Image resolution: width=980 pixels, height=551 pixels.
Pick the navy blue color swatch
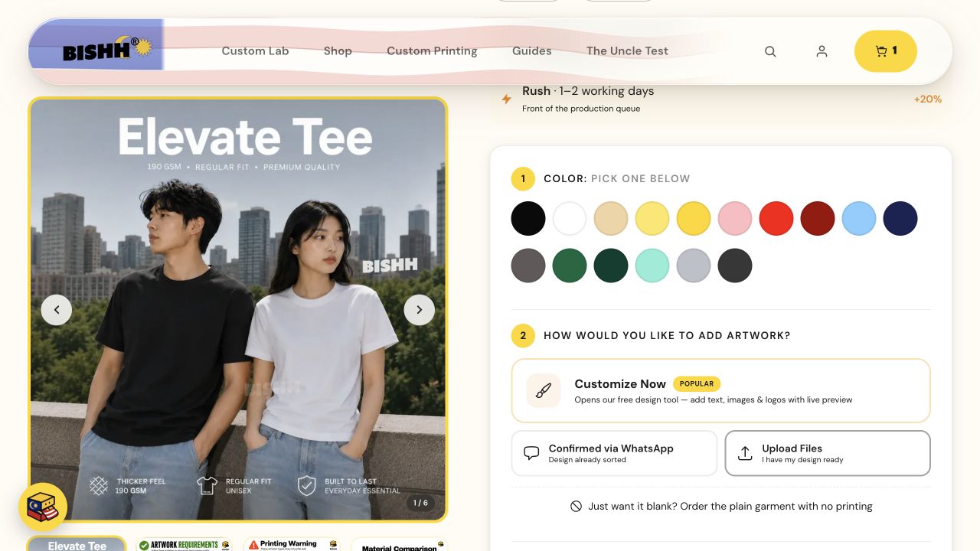click(900, 218)
